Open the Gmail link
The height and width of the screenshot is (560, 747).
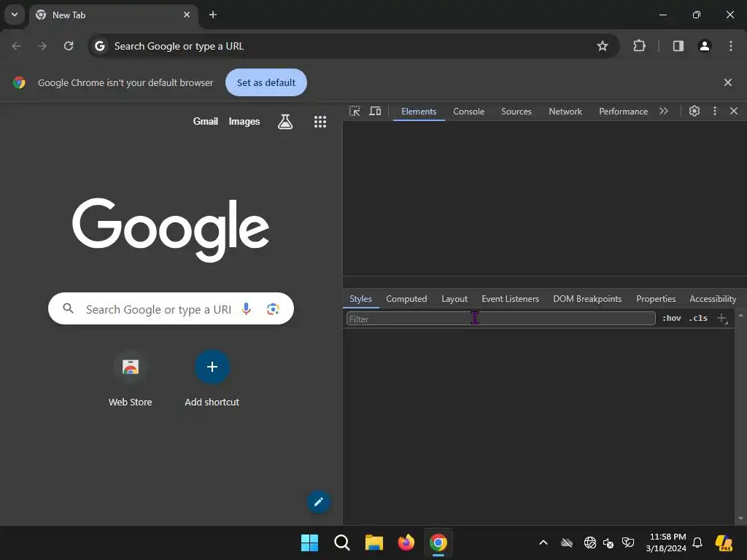(x=205, y=122)
